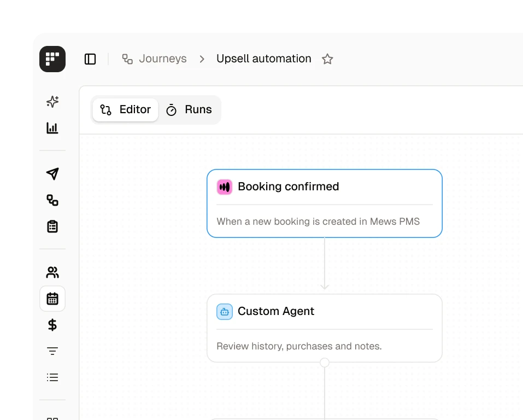Image resolution: width=523 pixels, height=420 pixels.
Task: Open the dollar sign sidebar icon
Action: [52, 325]
